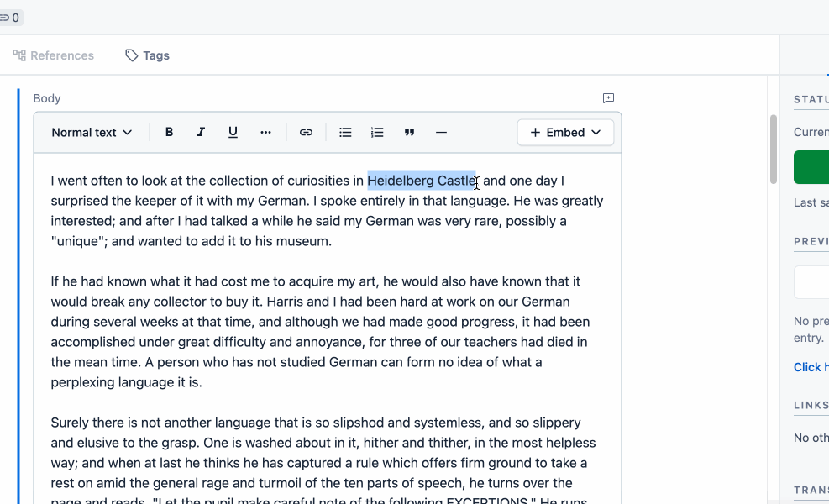Screen dimensions: 829x504
Task: Insert a blockquote
Action: pos(409,132)
